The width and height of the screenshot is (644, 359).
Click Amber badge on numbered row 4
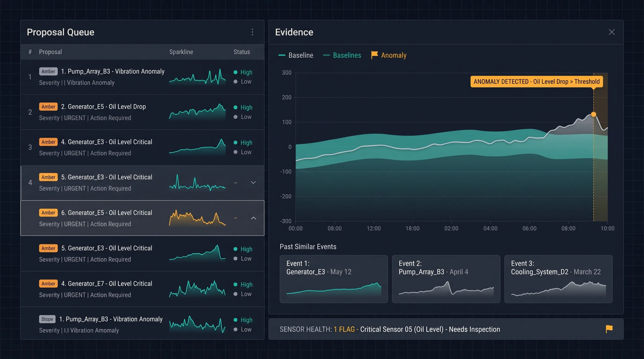pyautogui.click(x=48, y=177)
